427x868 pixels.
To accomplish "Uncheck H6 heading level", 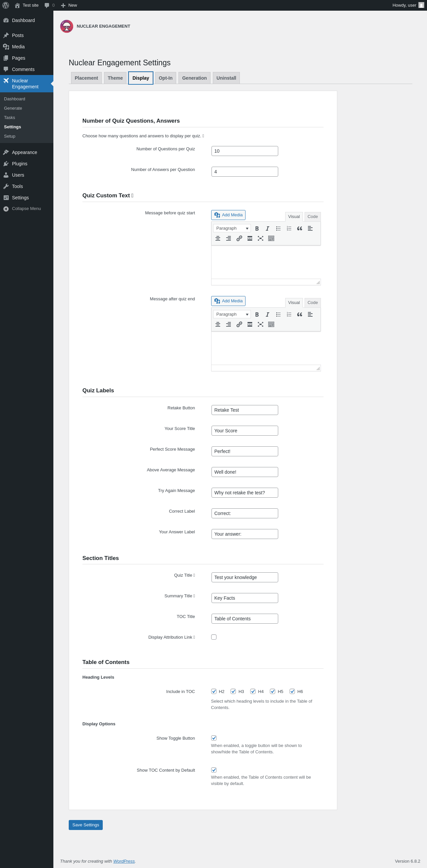I will pos(292,691).
